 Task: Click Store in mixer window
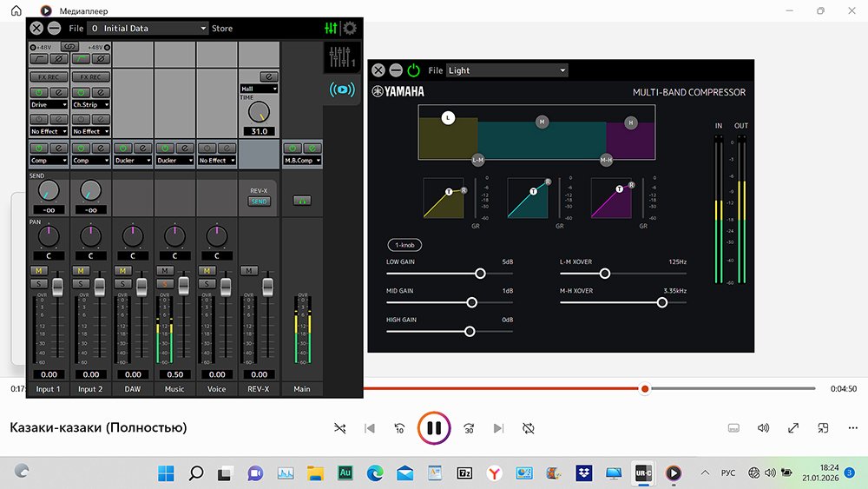[x=222, y=29]
